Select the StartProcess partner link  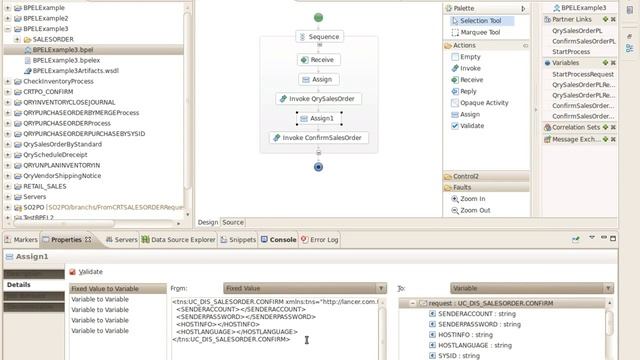(571, 52)
